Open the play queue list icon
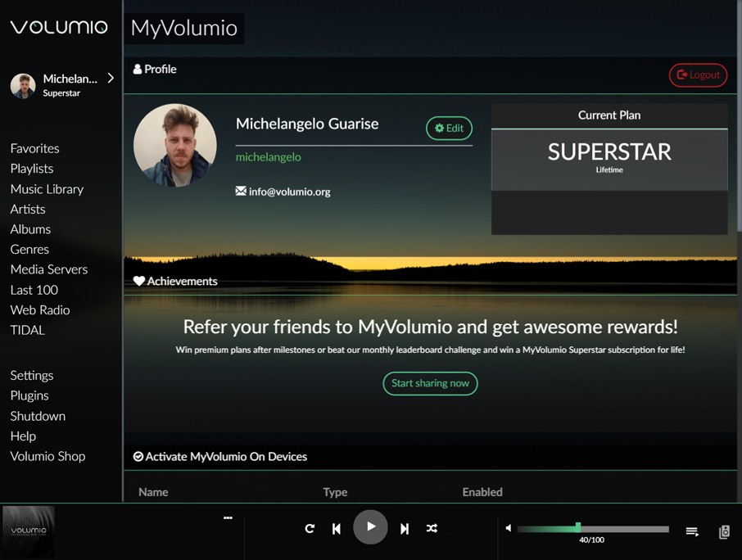This screenshot has width=742, height=560. point(692,532)
